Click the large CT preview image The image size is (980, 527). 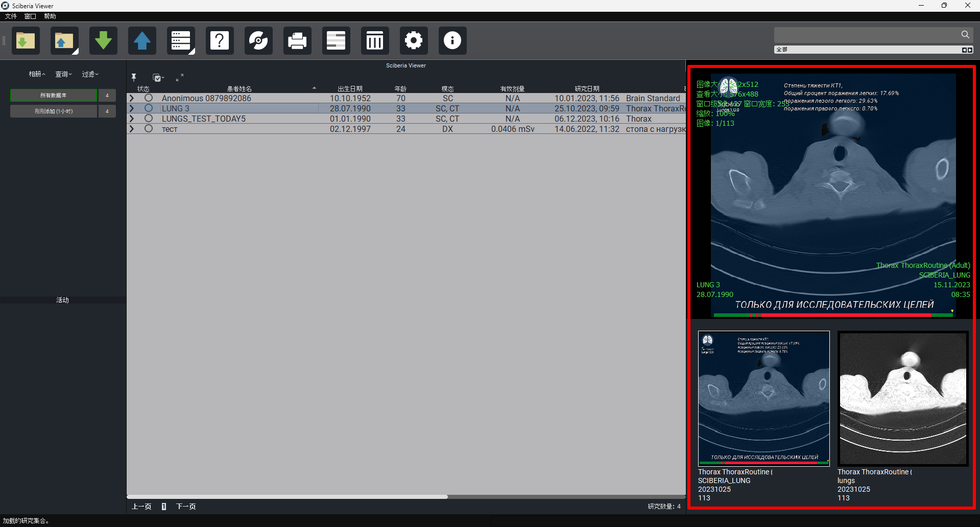pyautogui.click(x=832, y=194)
